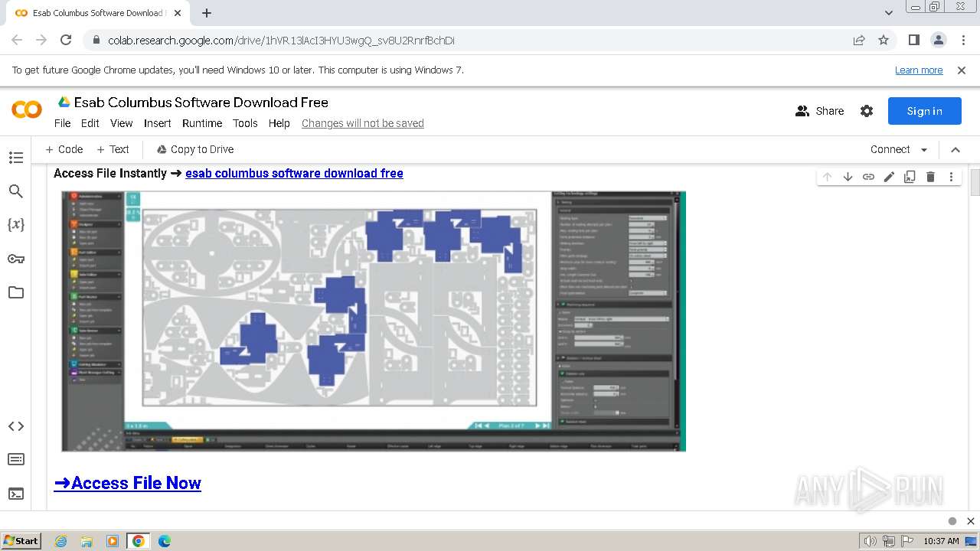The image size is (980, 551).
Task: Open the Secrets key icon
Action: pyautogui.click(x=16, y=259)
